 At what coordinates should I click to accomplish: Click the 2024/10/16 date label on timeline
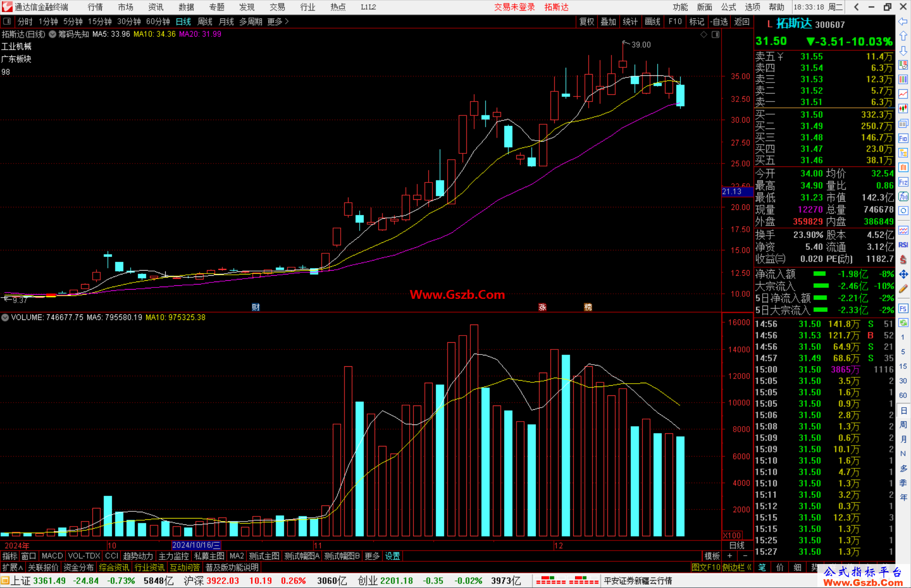[x=196, y=545]
